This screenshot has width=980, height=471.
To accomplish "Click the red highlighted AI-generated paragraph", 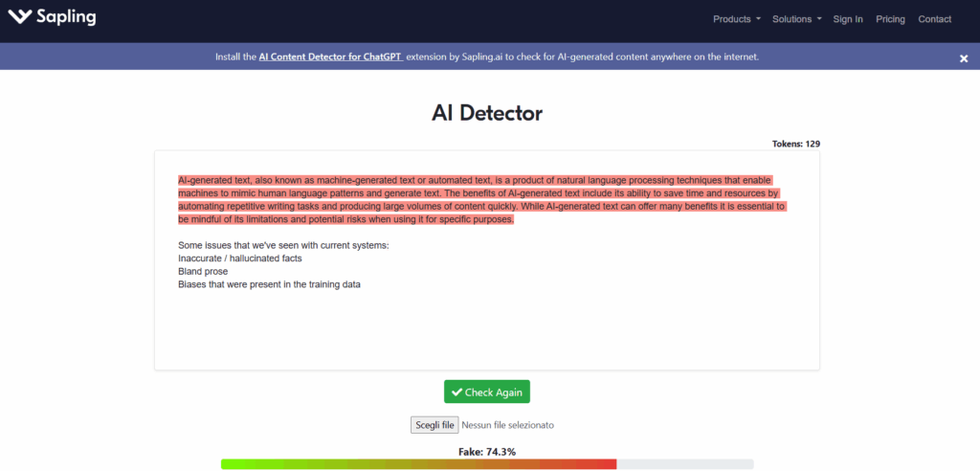I will point(479,199).
